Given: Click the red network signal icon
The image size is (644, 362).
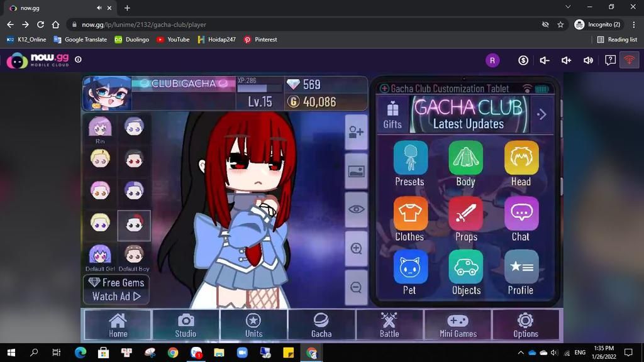Looking at the screenshot, I should click(x=629, y=60).
